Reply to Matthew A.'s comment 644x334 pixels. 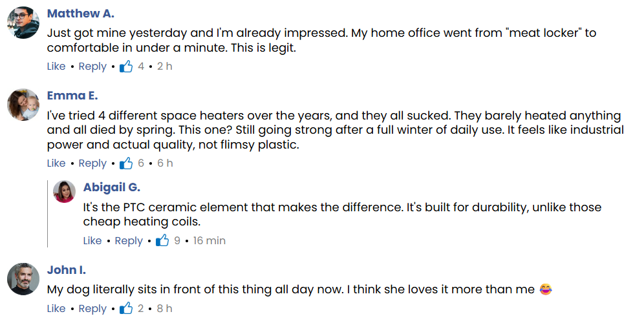point(92,66)
